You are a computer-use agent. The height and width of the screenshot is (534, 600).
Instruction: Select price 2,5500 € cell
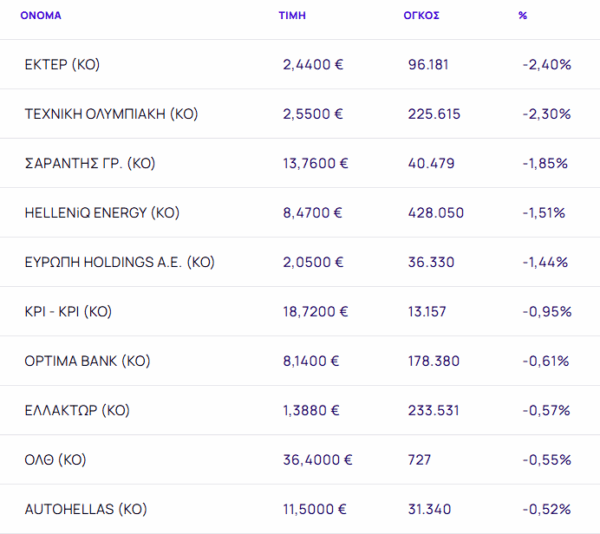313,114
